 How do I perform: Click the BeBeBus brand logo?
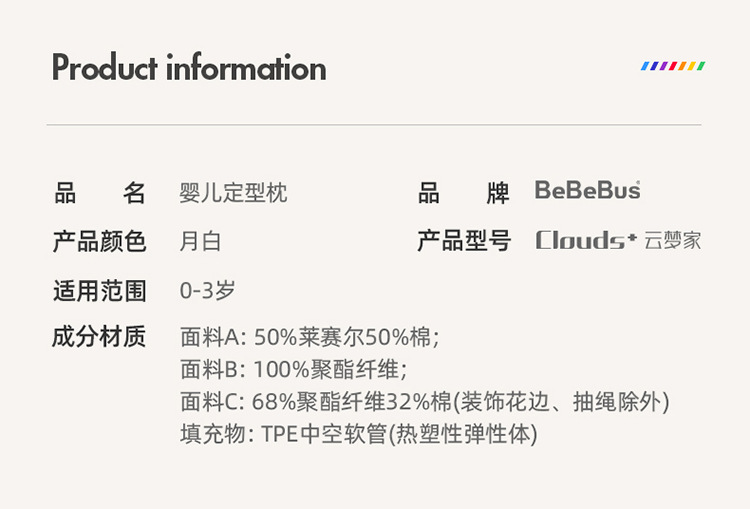pyautogui.click(x=587, y=190)
